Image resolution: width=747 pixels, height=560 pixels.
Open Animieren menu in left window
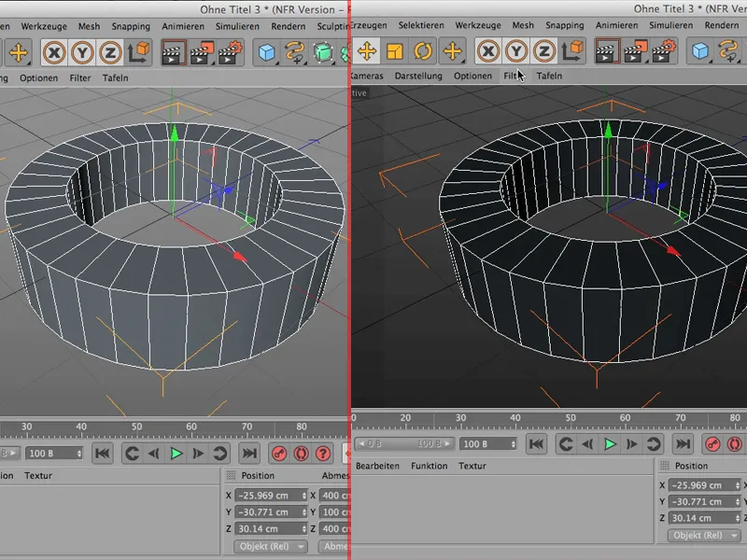[183, 26]
